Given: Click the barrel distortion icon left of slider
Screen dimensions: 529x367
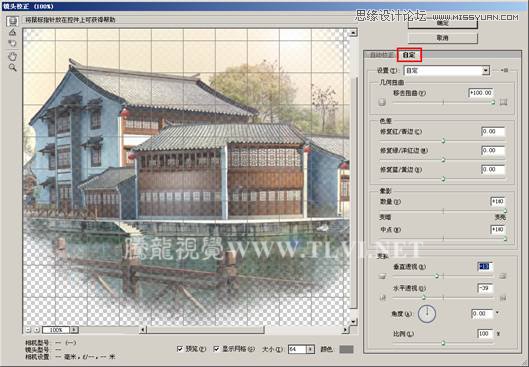Looking at the screenshot, I should click(x=382, y=102).
